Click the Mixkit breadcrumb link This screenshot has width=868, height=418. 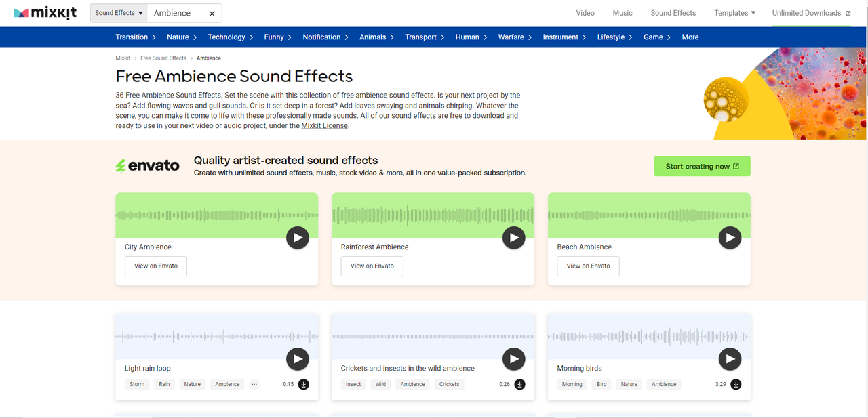[x=123, y=58]
